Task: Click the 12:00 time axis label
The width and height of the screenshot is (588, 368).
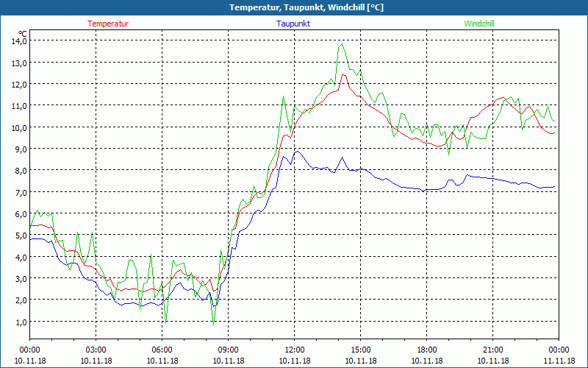Action: [294, 350]
